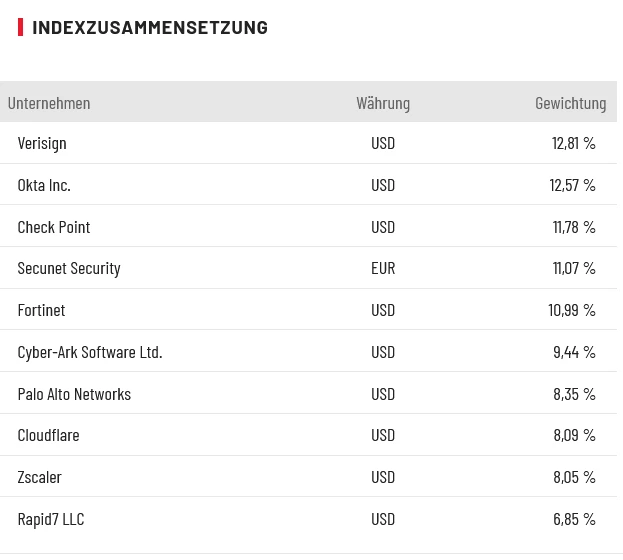
Task: Click the Indexzusammensetzung section heading
Action: 150,28
